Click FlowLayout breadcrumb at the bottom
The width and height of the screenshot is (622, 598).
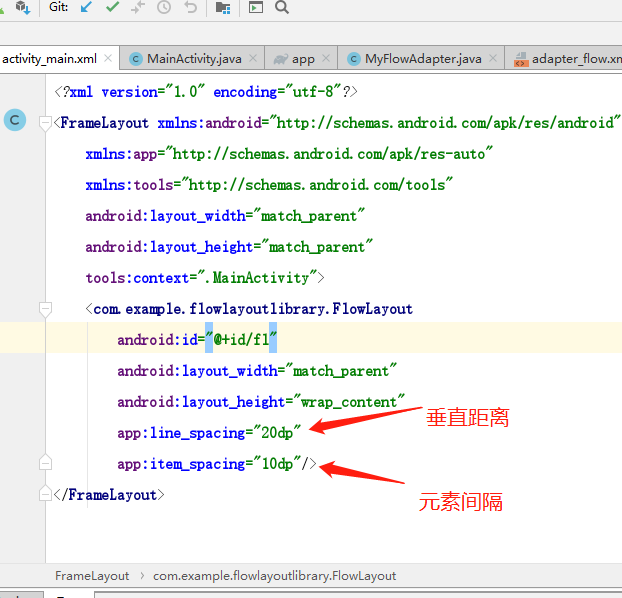tap(275, 576)
